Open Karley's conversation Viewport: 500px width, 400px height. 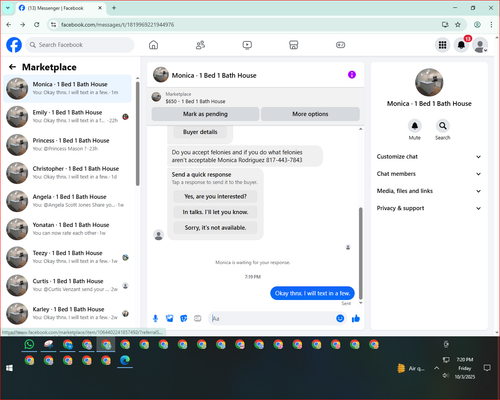click(x=68, y=313)
